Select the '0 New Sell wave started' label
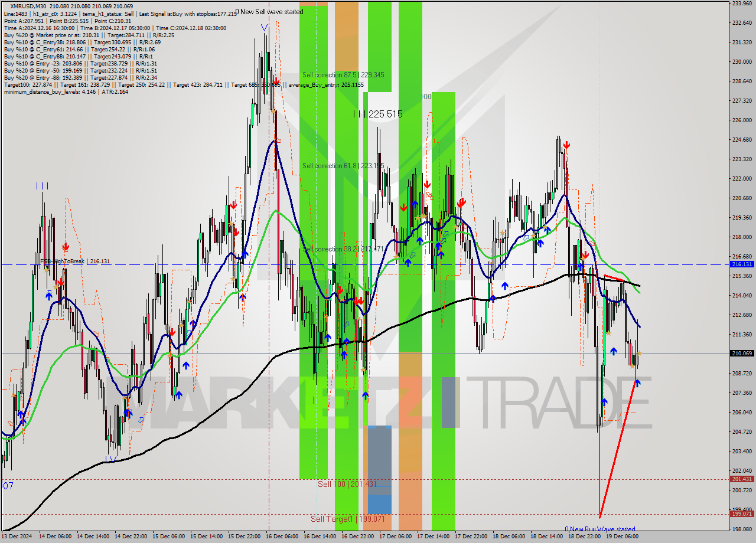Viewport: 756px width, 543px height. tap(269, 12)
